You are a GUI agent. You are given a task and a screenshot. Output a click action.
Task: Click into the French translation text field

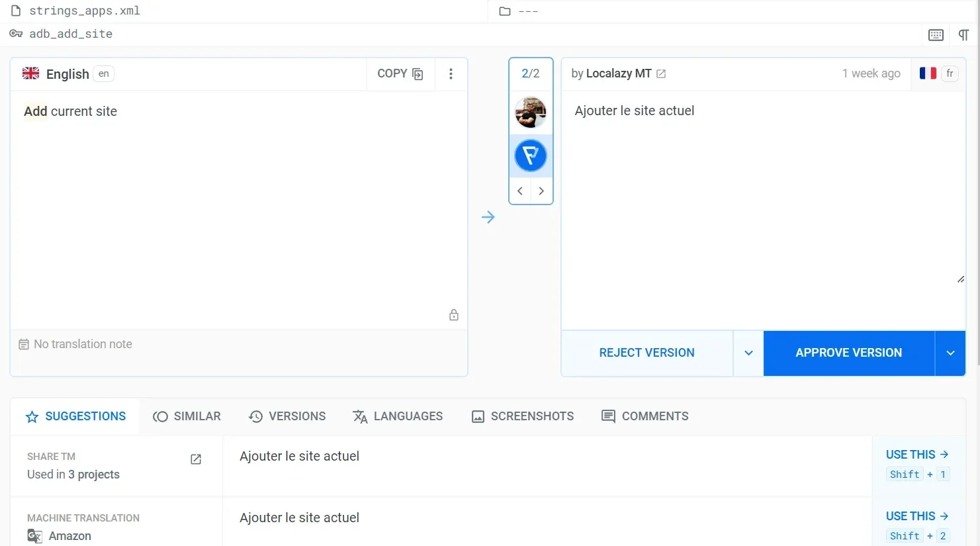coord(761,199)
